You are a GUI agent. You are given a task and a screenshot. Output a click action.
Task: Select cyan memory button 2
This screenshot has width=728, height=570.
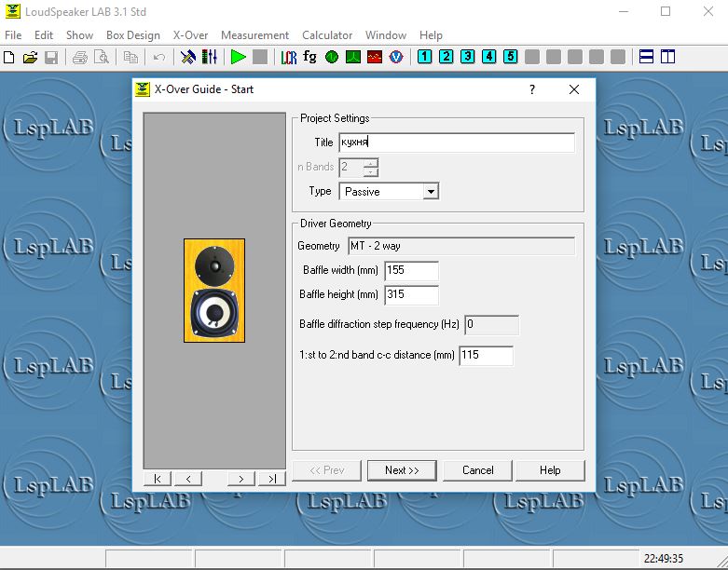click(x=446, y=57)
